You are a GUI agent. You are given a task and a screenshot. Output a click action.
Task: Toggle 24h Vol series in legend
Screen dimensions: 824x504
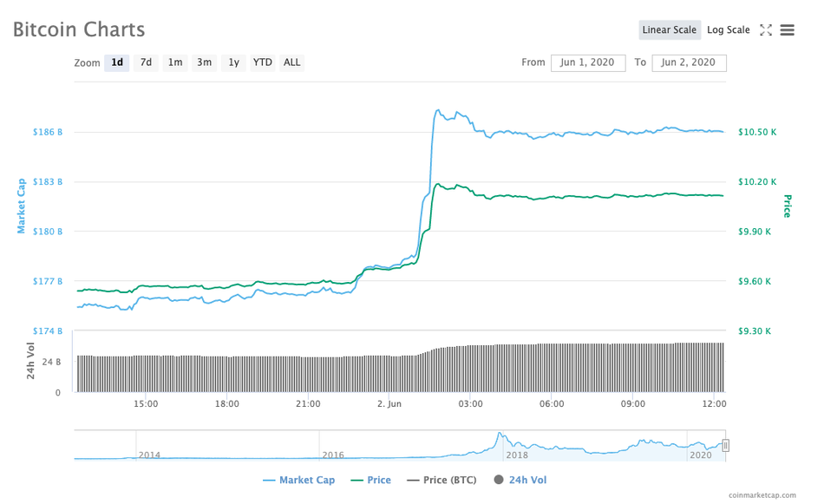[x=520, y=480]
